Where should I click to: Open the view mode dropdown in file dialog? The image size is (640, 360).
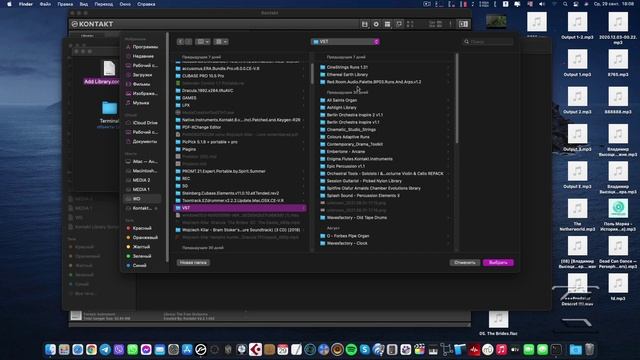[x=202, y=42]
